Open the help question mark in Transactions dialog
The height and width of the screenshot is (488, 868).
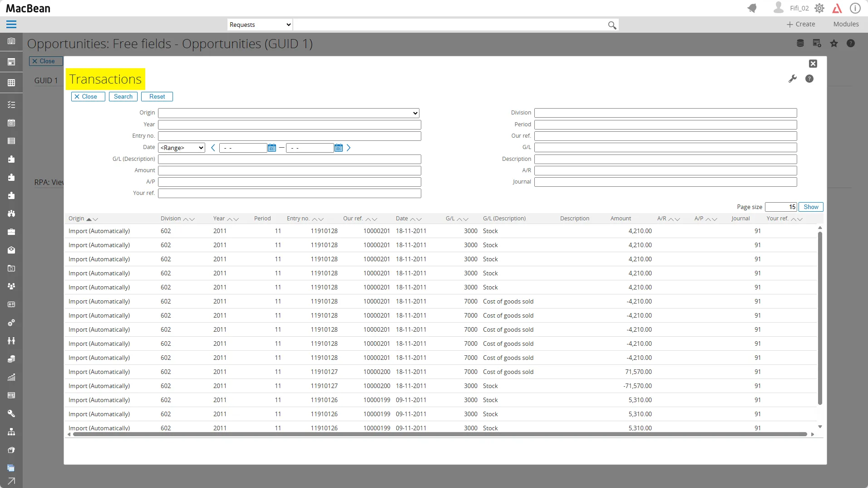(x=809, y=79)
